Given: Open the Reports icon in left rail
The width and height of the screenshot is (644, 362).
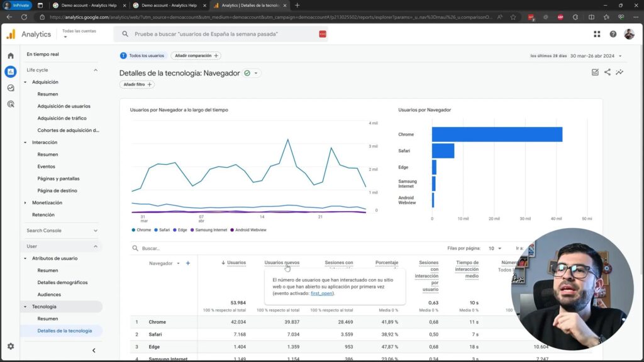Looking at the screenshot, I should coord(11,72).
